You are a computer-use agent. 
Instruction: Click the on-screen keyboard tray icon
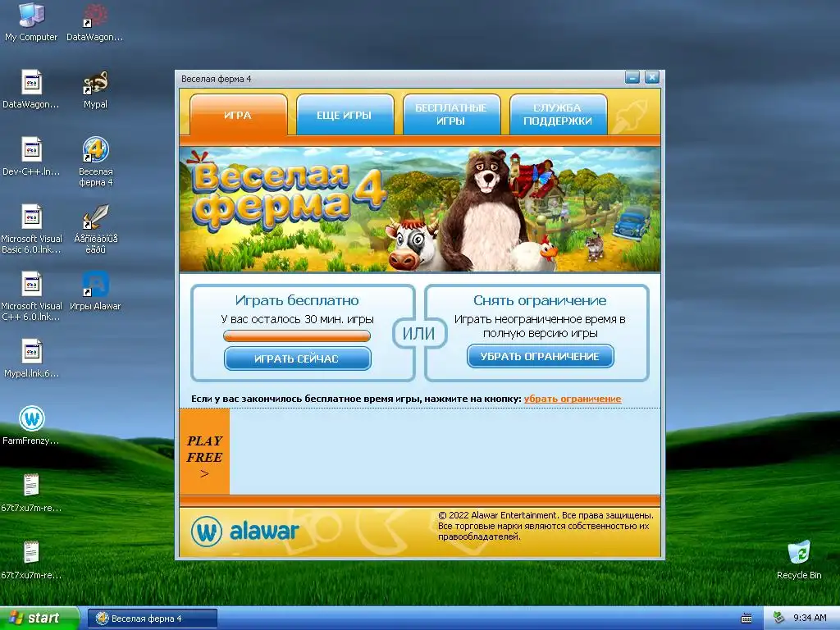click(x=746, y=619)
